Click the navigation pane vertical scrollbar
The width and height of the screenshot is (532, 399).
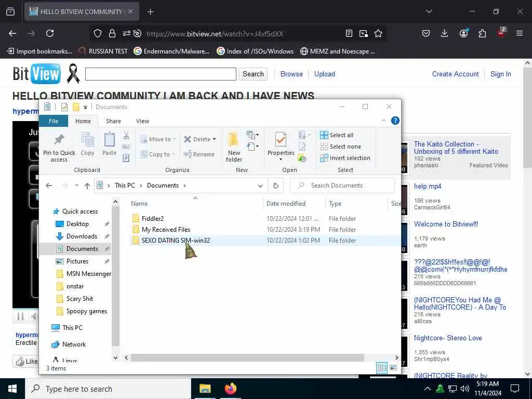click(x=115, y=275)
